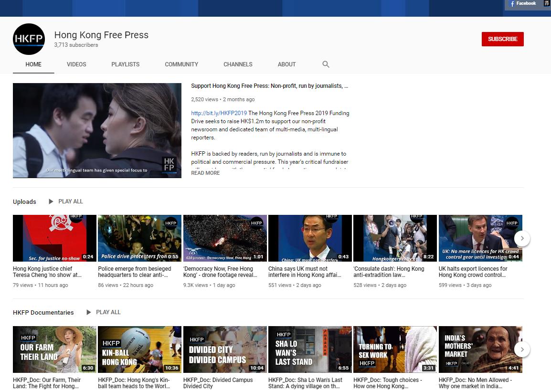This screenshot has width=551, height=392.
Task: Open title 'China says UK must not interfere'
Action: (305, 272)
